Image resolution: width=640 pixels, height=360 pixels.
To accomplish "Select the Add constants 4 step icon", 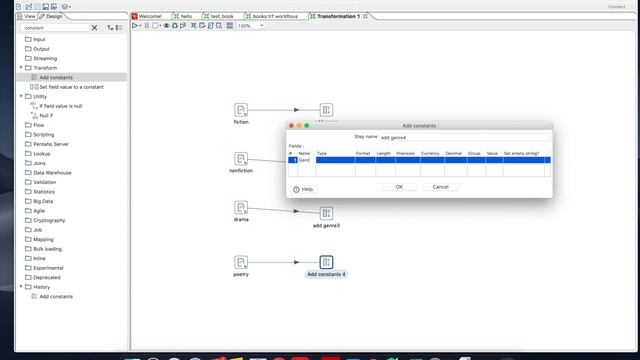I will [x=326, y=262].
